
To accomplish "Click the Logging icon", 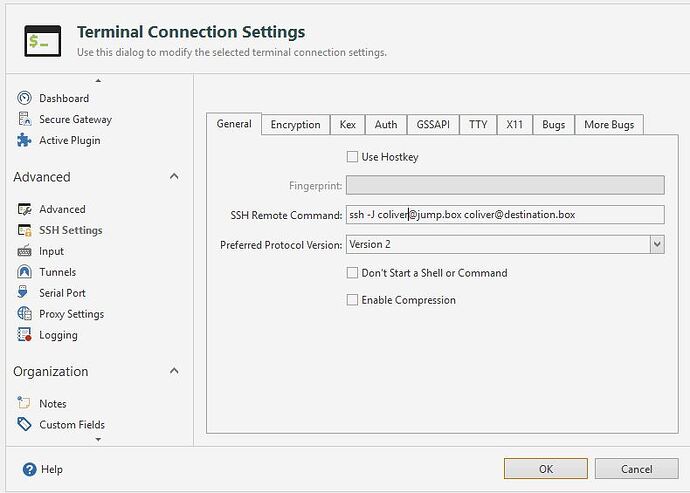I will click(25, 335).
